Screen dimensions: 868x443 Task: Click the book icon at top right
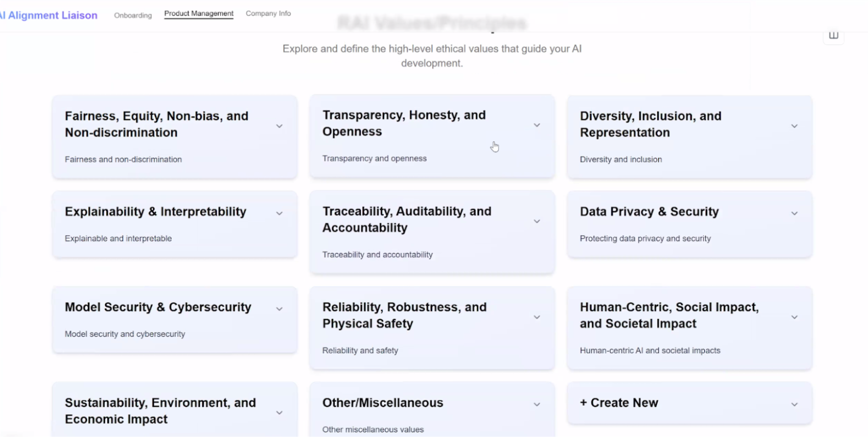[x=833, y=36]
